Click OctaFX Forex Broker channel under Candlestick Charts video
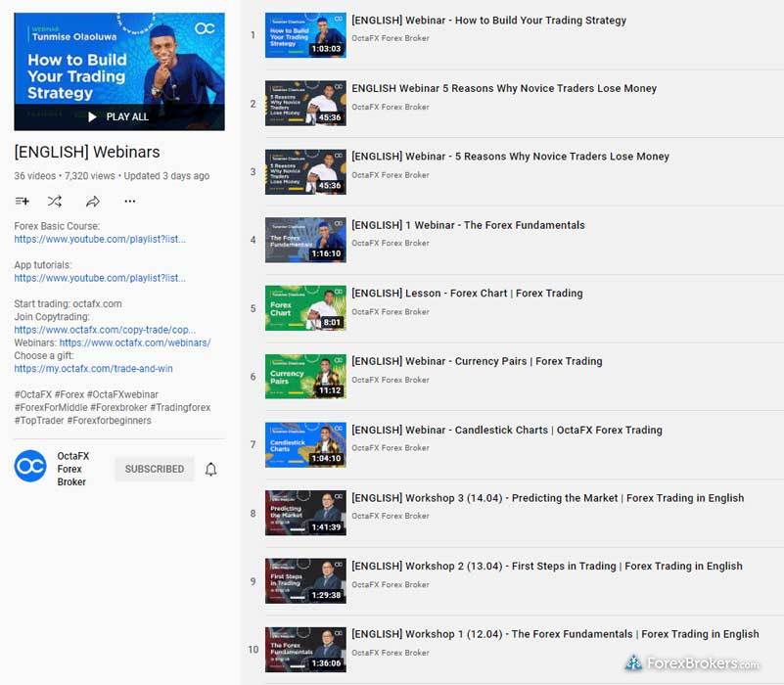The height and width of the screenshot is (685, 784). [x=390, y=447]
